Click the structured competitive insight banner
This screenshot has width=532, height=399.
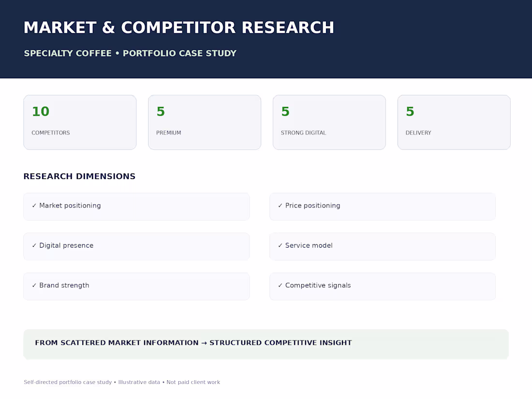click(266, 344)
